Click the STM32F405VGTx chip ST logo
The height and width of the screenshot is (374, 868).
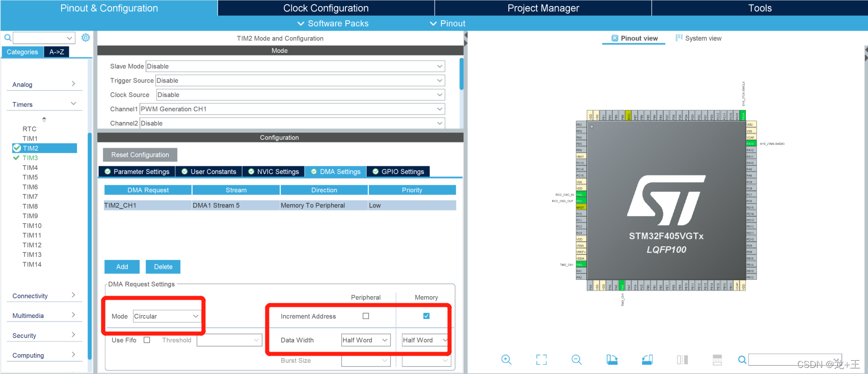coord(666,200)
